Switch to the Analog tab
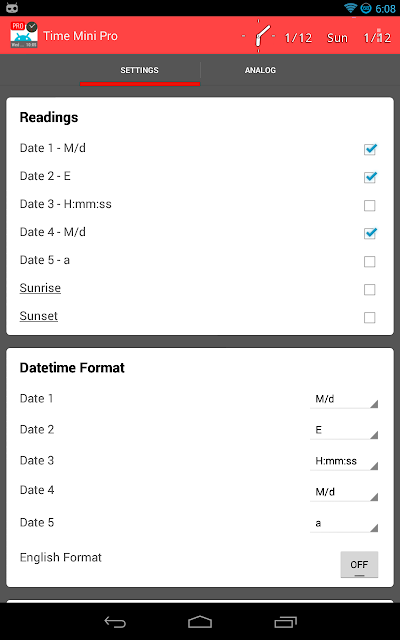The image size is (400, 640). [260, 70]
